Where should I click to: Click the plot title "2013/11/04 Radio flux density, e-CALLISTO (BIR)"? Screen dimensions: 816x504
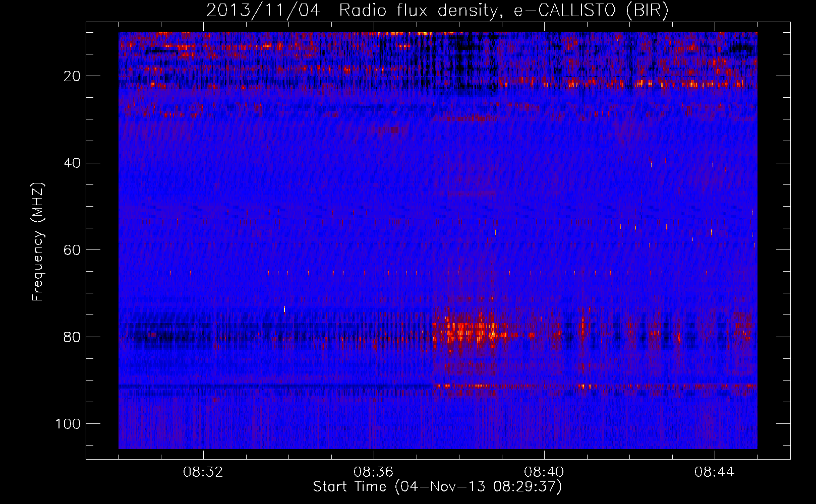437,10
